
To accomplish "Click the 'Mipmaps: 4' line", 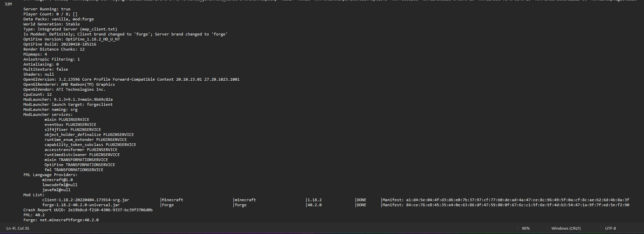I will tap(35, 54).
